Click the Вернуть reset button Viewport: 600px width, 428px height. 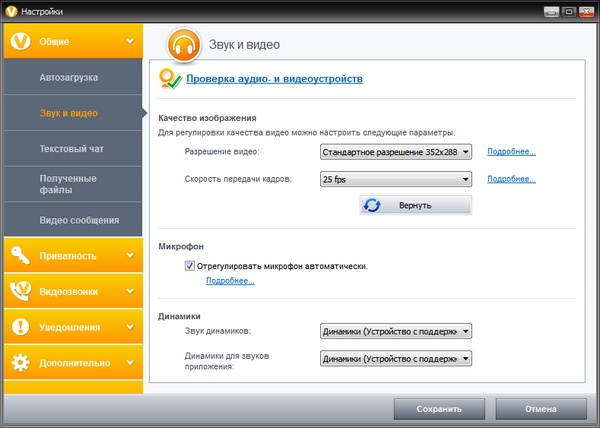click(414, 205)
